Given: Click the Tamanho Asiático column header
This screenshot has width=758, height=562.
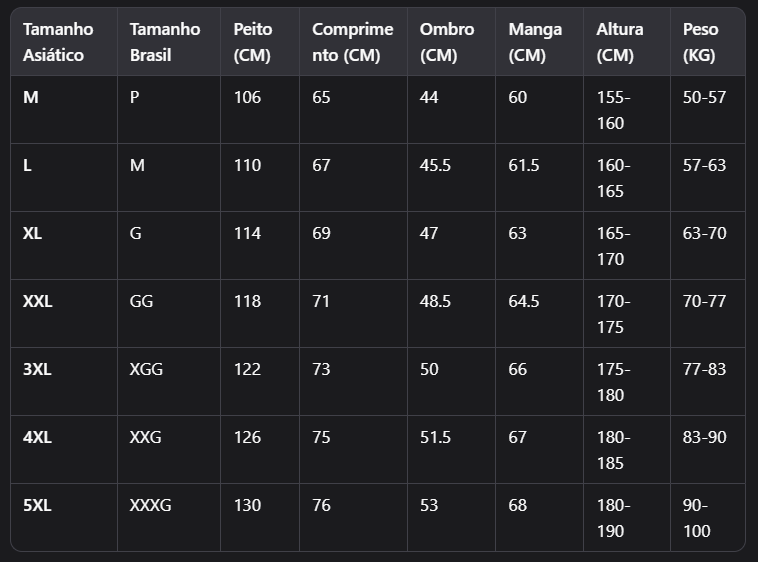Looking at the screenshot, I should (58, 42).
